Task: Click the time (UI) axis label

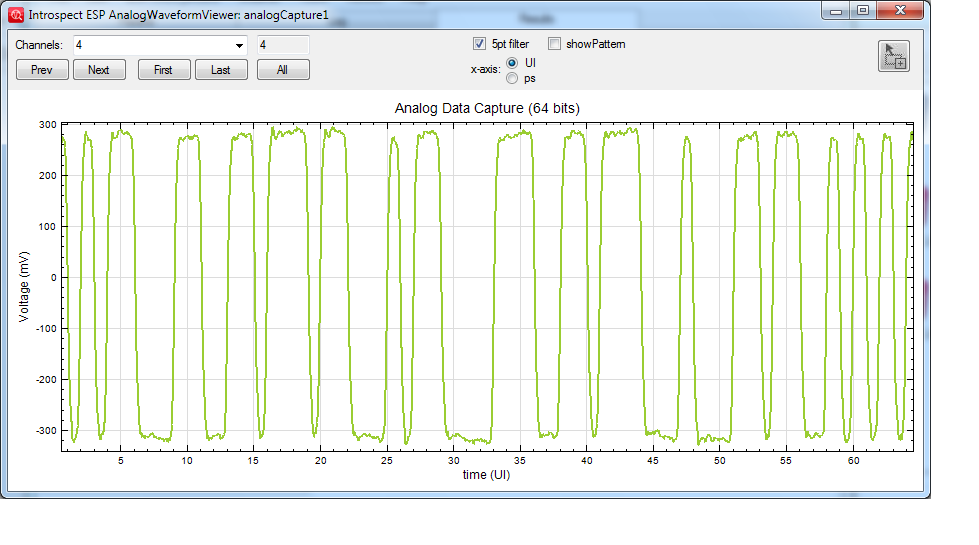Action: click(486, 475)
